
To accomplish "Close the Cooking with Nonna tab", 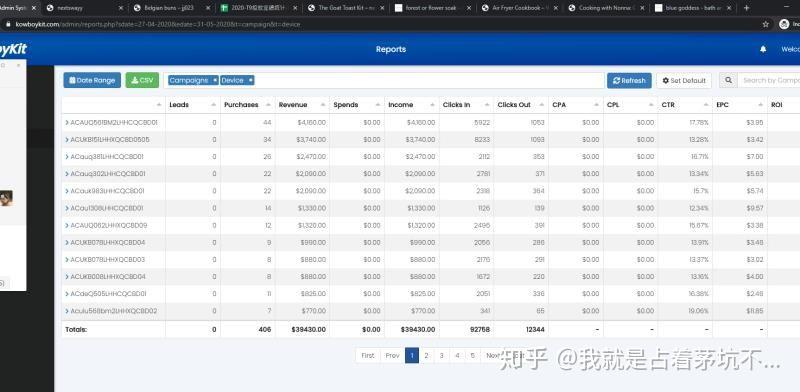I will (642, 8).
